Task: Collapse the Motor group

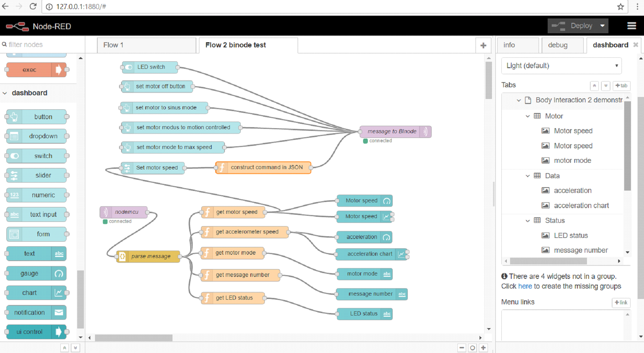Action: [528, 116]
